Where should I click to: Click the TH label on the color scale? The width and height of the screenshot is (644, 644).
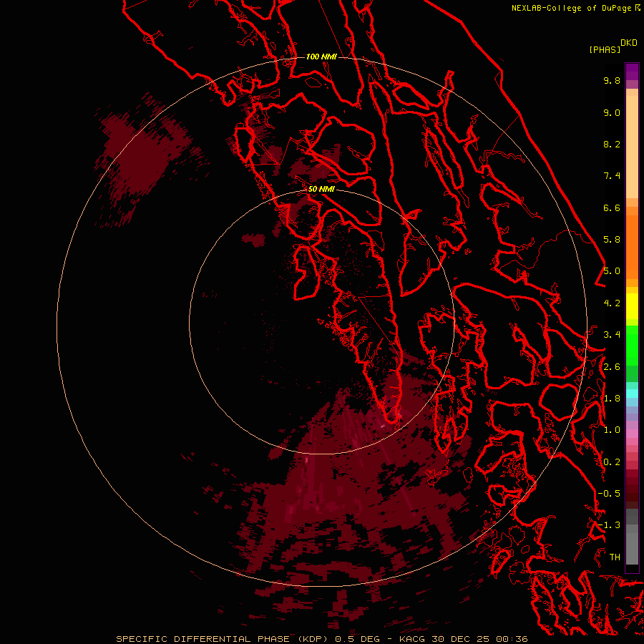(615, 557)
